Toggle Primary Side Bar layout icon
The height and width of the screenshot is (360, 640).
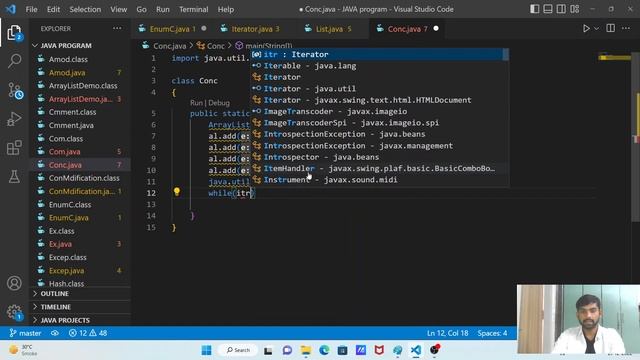point(534,9)
